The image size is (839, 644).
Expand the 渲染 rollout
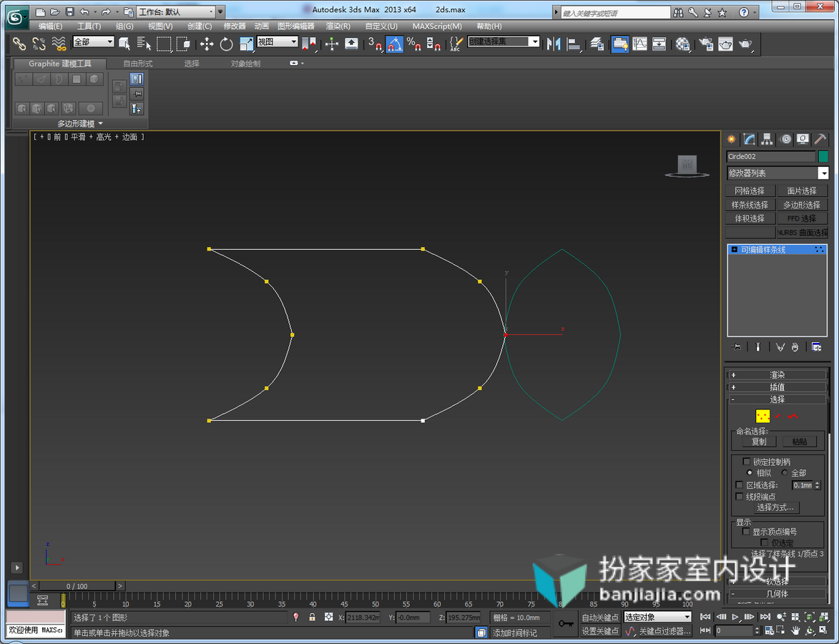pyautogui.click(x=777, y=375)
